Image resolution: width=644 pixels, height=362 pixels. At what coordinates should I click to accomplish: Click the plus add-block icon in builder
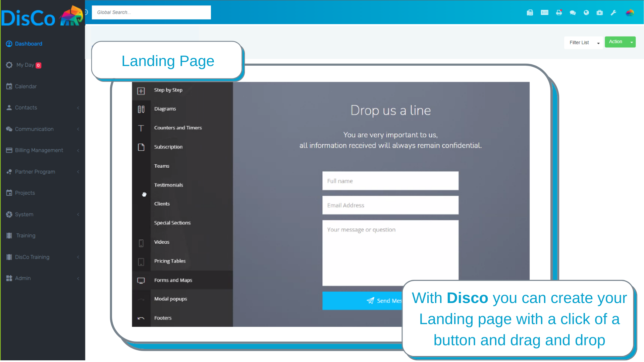point(141,91)
